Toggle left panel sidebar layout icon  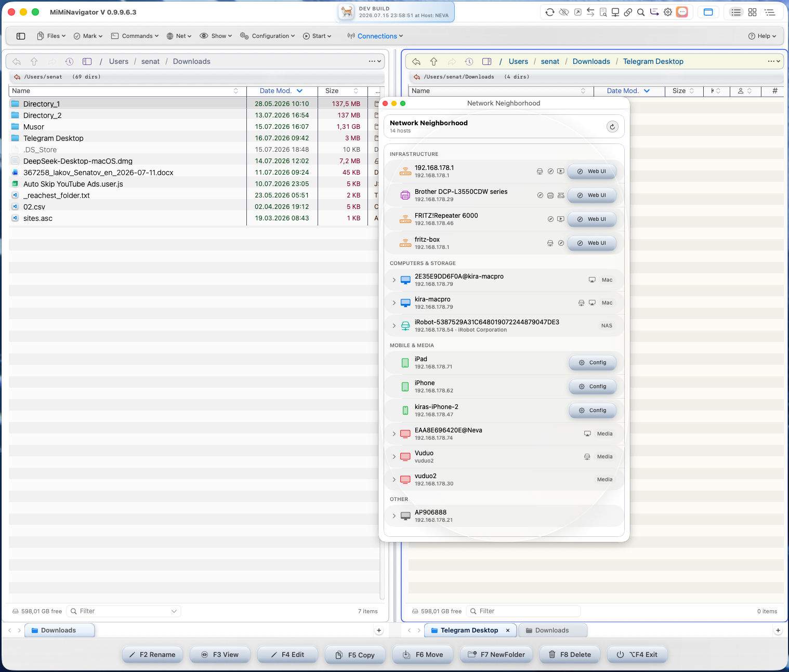click(x=87, y=61)
